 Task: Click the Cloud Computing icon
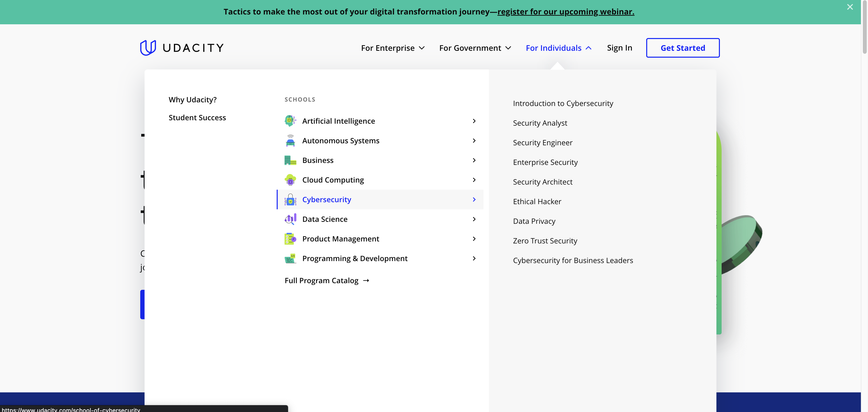(x=290, y=180)
